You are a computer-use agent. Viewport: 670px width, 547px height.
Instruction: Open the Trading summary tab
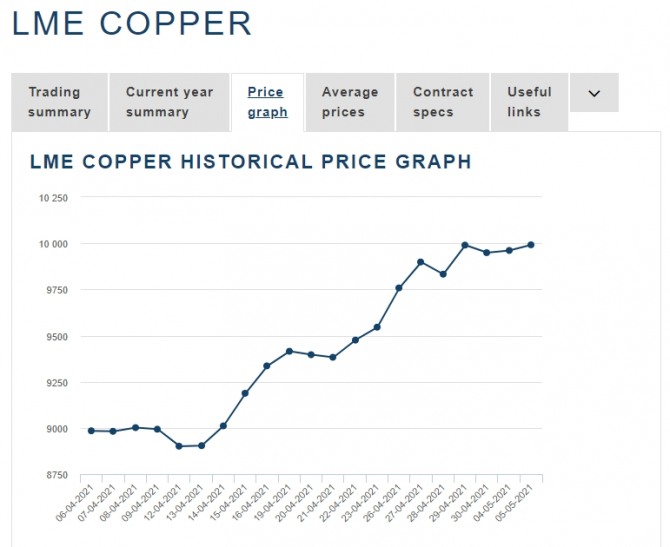point(59,102)
